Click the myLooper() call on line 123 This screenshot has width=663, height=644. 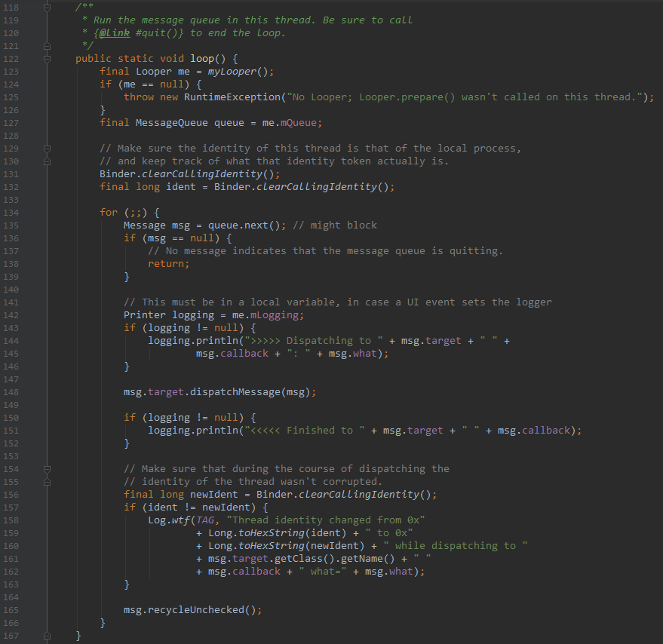tap(238, 72)
